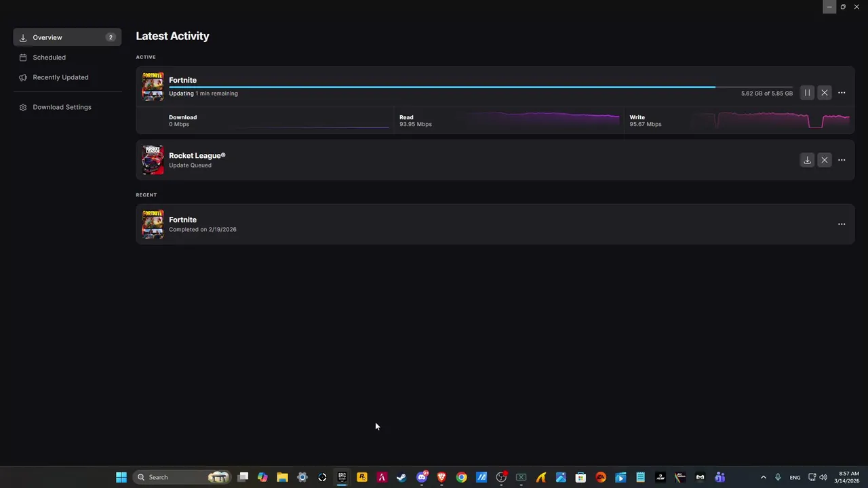Image resolution: width=868 pixels, height=488 pixels.
Task: Click the Fortnite update progress bar
Action: 481,87
